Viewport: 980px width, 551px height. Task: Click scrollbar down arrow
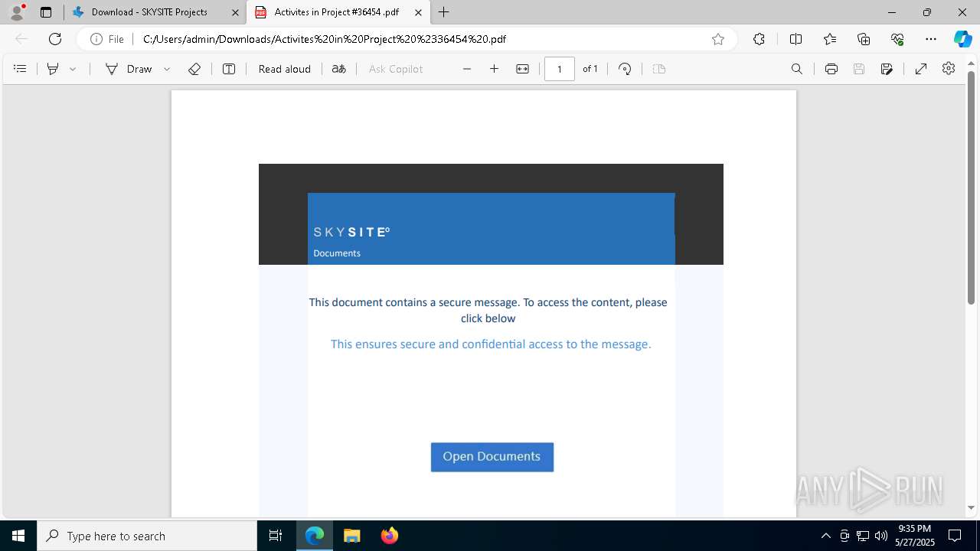click(971, 507)
